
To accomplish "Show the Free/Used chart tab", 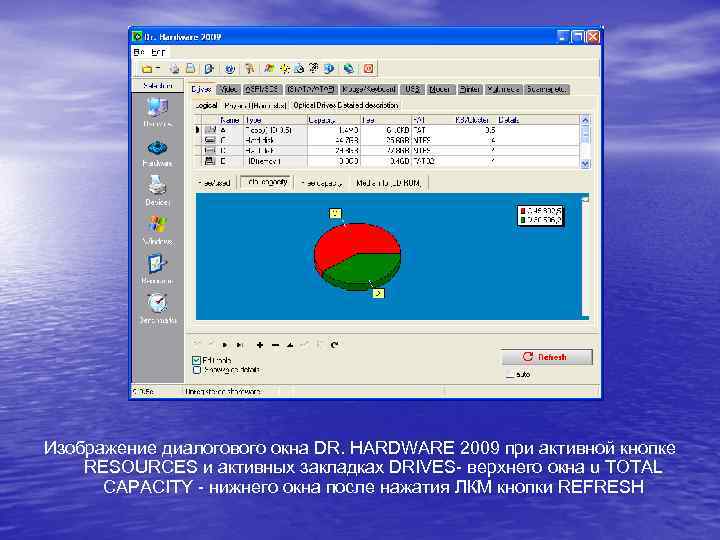I will (x=214, y=183).
